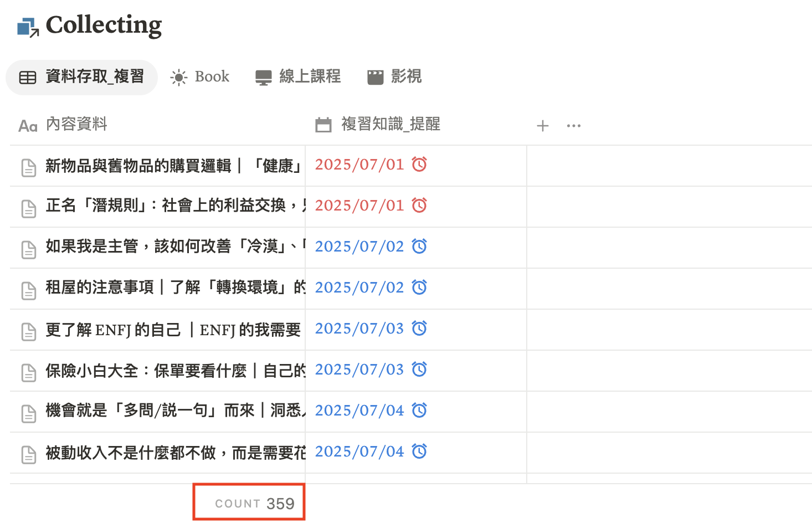This screenshot has height=523, width=812.
Task: Switch to the 資料存取_複習 table view
Action: tap(82, 77)
